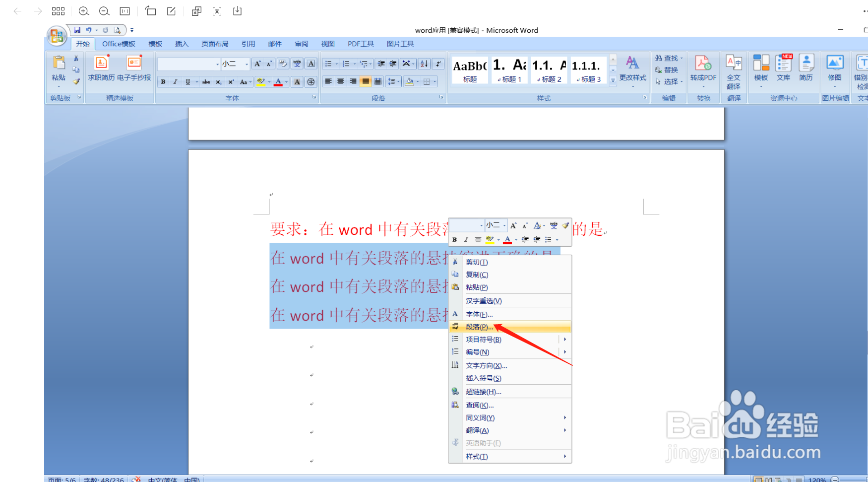Click the 粘贴 Paste button
Image resolution: width=868 pixels, height=482 pixels.
click(59, 71)
